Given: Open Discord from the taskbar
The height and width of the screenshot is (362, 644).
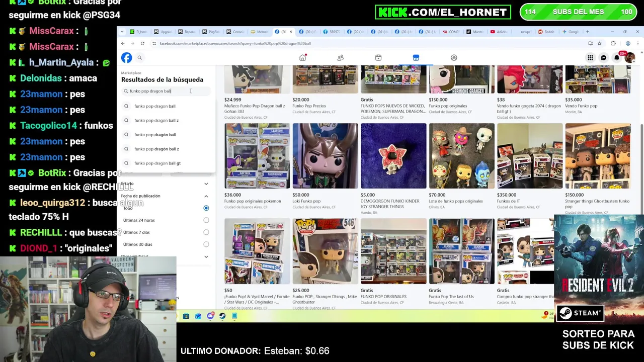Looking at the screenshot, I should (x=210, y=316).
